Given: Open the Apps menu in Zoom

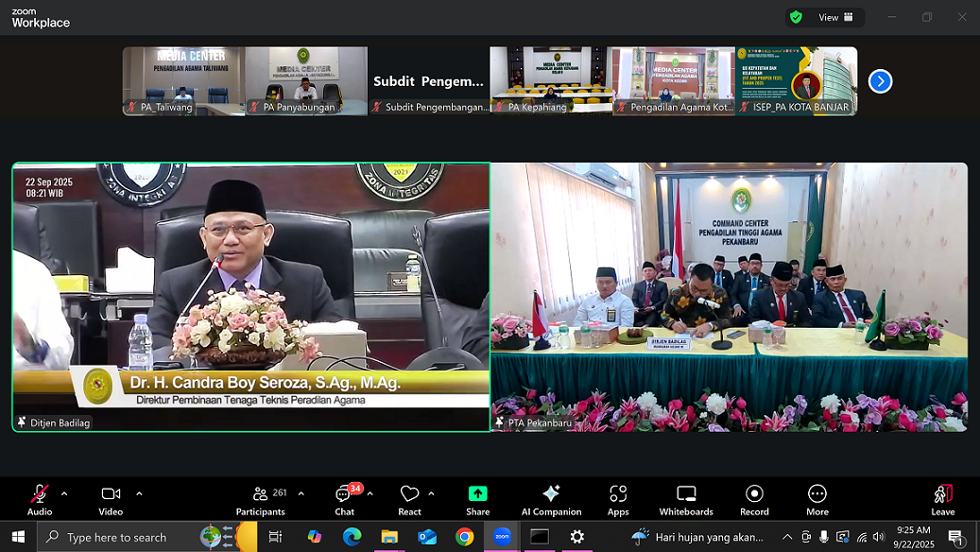Looking at the screenshot, I should pyautogui.click(x=618, y=498).
